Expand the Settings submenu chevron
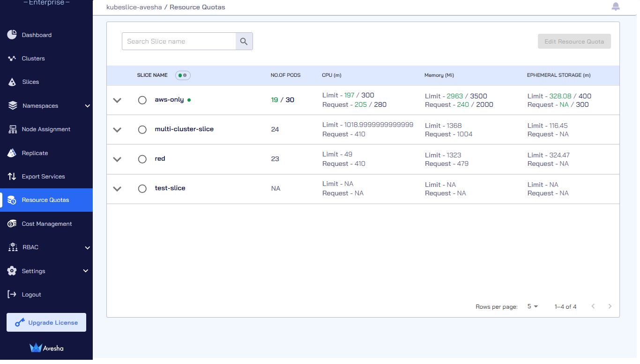This screenshot has width=640, height=364. pyautogui.click(x=85, y=271)
